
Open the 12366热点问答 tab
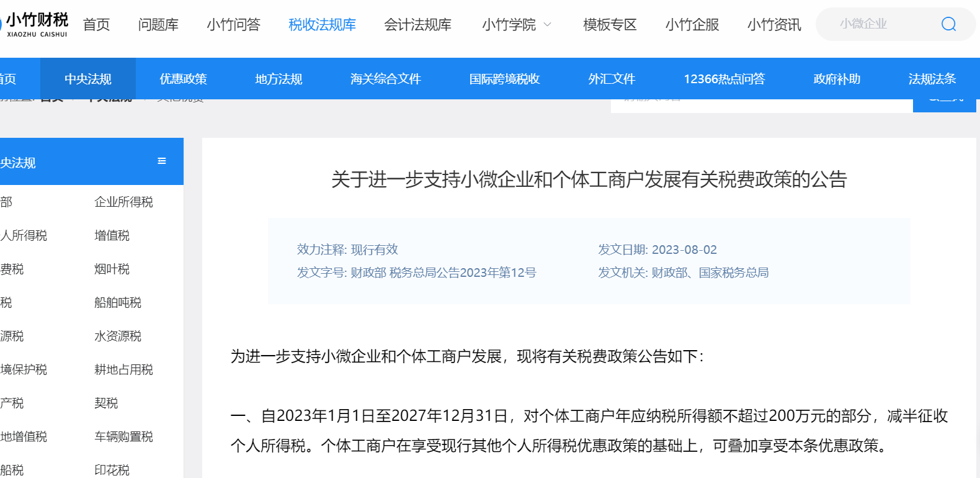(x=724, y=79)
